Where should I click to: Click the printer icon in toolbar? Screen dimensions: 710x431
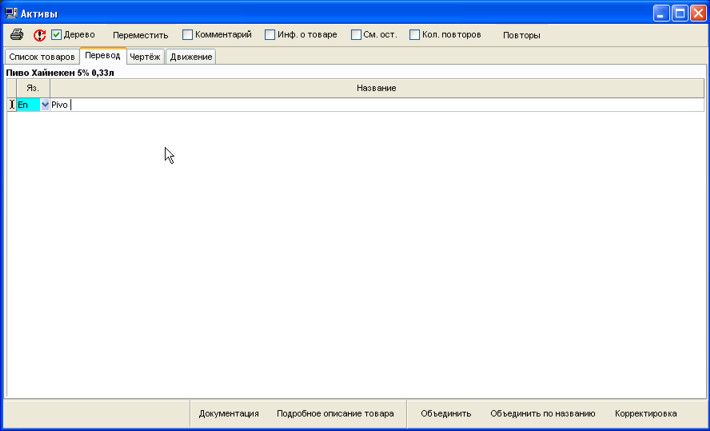(x=17, y=35)
